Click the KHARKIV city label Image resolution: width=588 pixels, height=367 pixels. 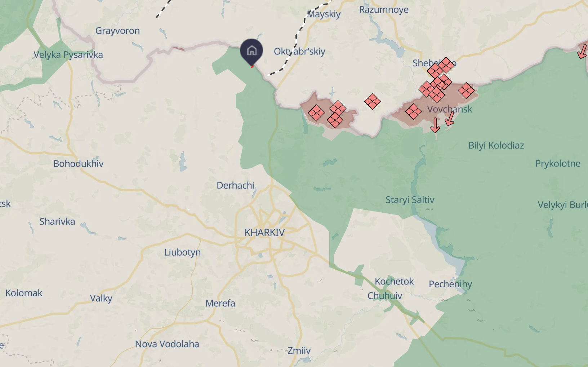(x=264, y=233)
